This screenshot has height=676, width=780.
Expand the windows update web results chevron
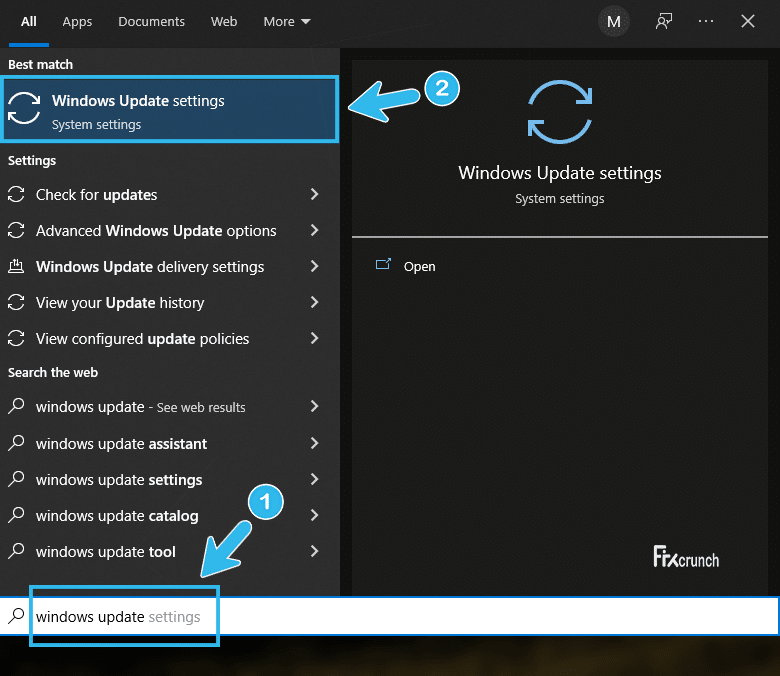pos(314,406)
